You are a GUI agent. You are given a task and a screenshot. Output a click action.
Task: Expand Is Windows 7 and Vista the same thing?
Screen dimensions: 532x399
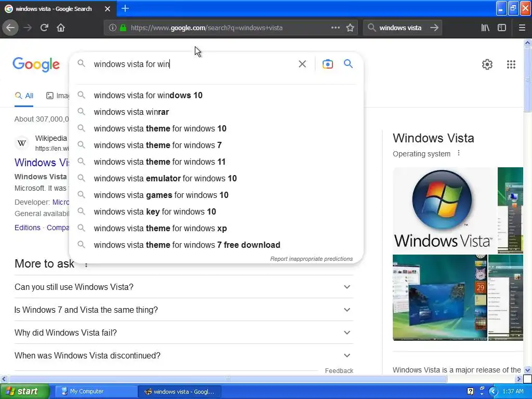pos(183,310)
